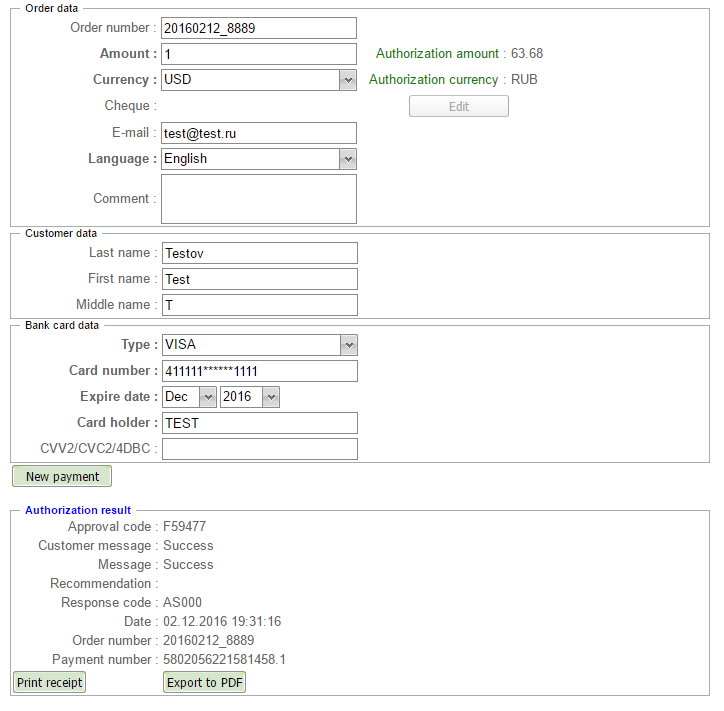Click the greyed-out Edit button
The height and width of the screenshot is (711, 724).
tap(458, 106)
